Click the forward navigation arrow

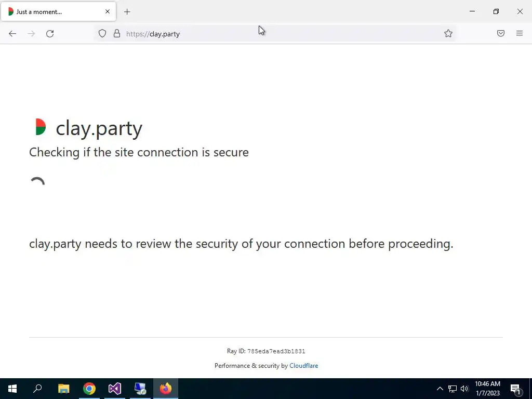[x=31, y=34]
